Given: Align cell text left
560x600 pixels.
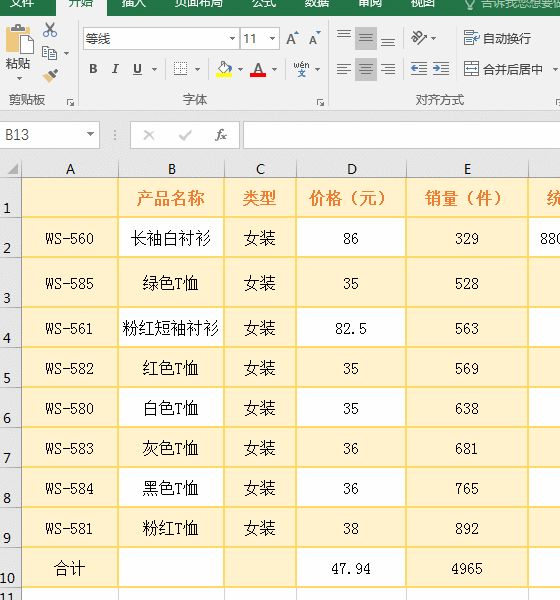Looking at the screenshot, I should [344, 69].
